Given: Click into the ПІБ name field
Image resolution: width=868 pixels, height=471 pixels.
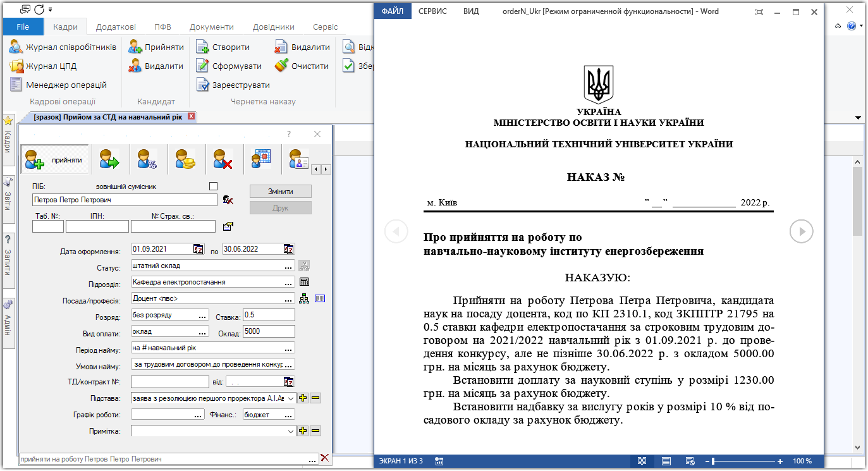Looking at the screenshot, I should (x=125, y=200).
